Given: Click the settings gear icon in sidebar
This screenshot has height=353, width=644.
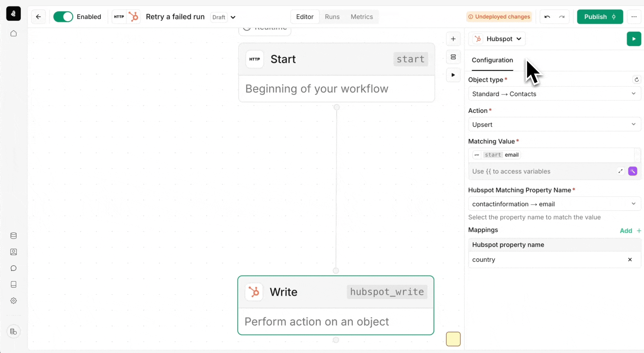Looking at the screenshot, I should click(x=13, y=300).
